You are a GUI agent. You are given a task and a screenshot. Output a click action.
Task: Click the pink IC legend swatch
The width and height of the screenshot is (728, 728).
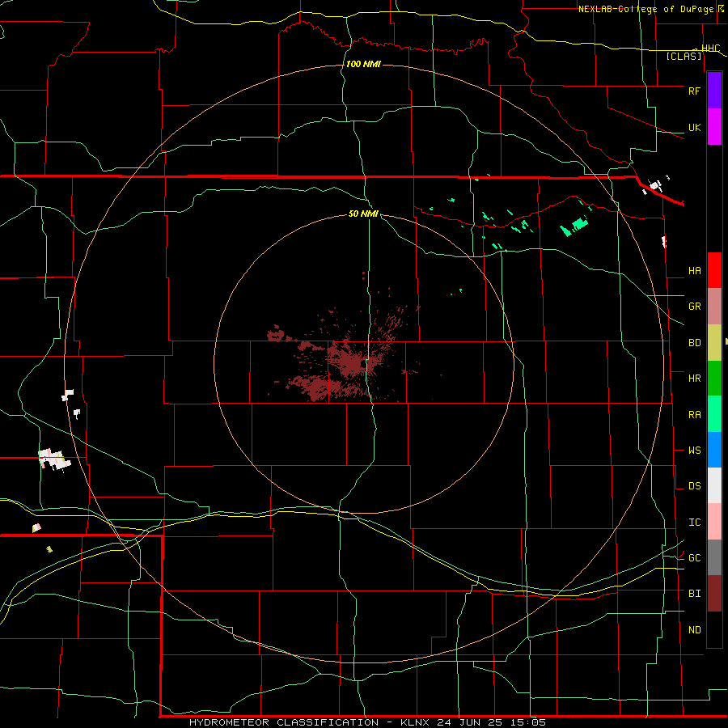pyautogui.click(x=714, y=522)
